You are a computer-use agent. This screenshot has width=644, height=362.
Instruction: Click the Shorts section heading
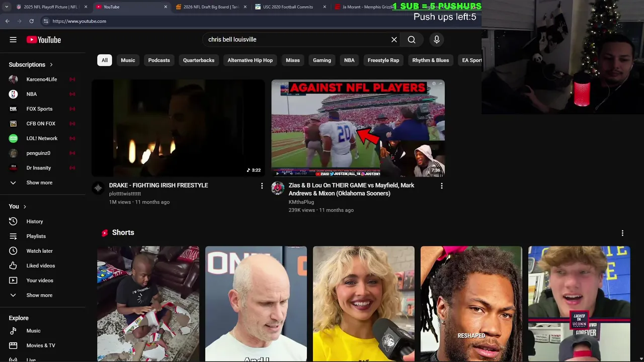pos(123,233)
